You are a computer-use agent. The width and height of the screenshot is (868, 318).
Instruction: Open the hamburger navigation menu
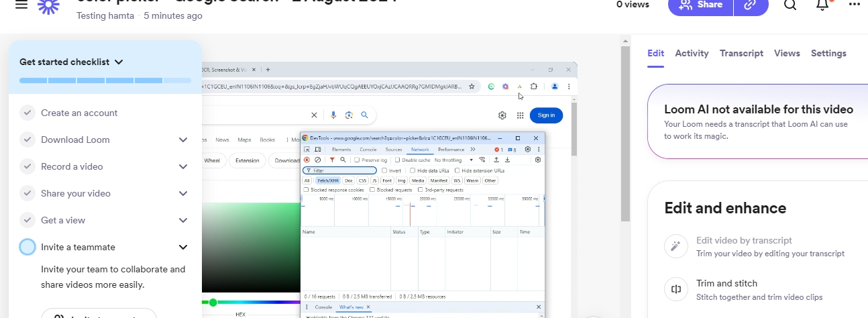[21, 4]
